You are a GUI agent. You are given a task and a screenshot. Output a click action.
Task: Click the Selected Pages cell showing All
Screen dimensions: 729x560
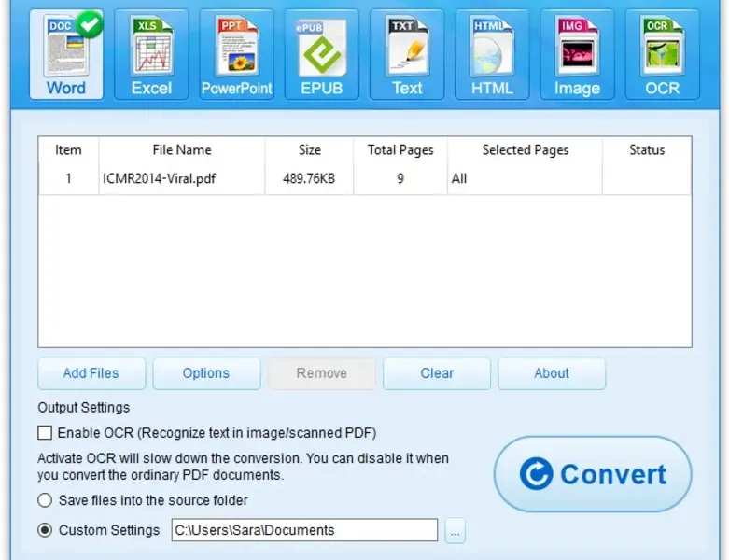point(525,178)
